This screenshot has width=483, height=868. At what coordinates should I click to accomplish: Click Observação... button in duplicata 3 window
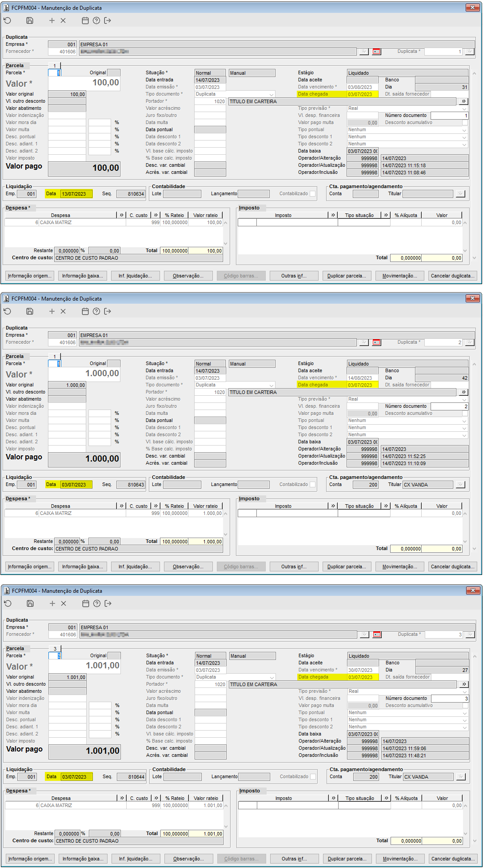(x=188, y=859)
